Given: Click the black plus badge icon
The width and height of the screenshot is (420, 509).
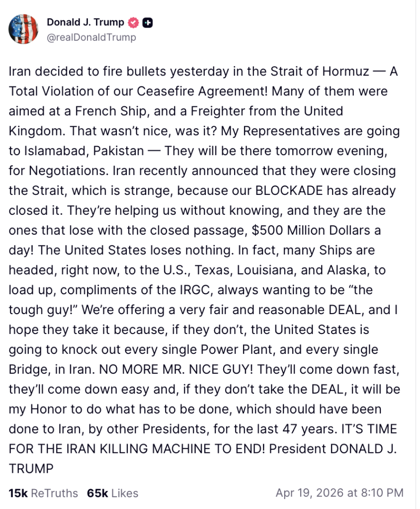Looking at the screenshot, I should click(x=147, y=22).
